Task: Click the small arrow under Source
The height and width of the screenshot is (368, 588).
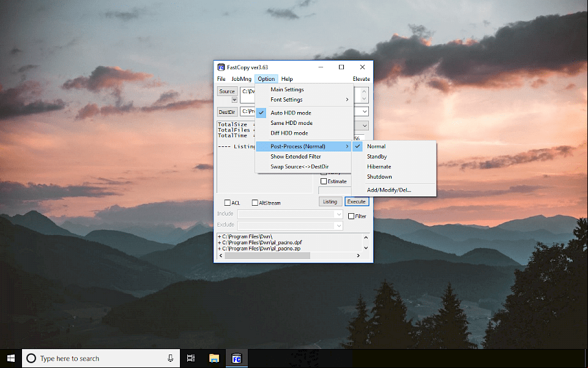Action: (x=234, y=100)
